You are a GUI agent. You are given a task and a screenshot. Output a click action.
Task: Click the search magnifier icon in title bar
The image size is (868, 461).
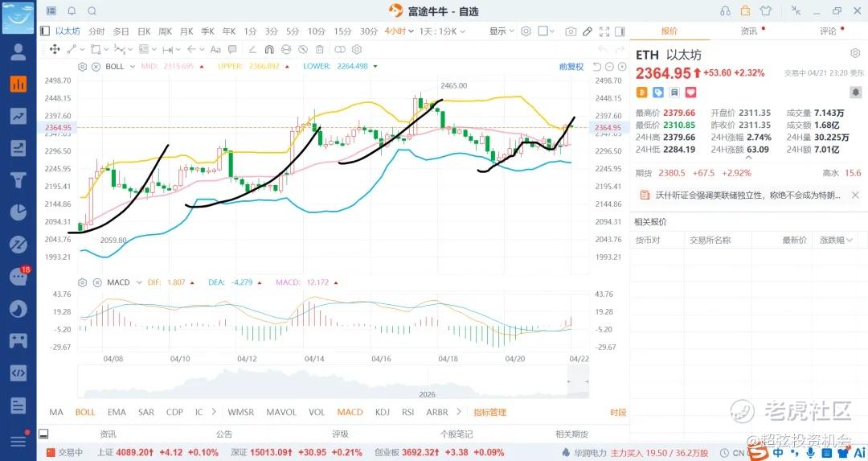point(91,11)
